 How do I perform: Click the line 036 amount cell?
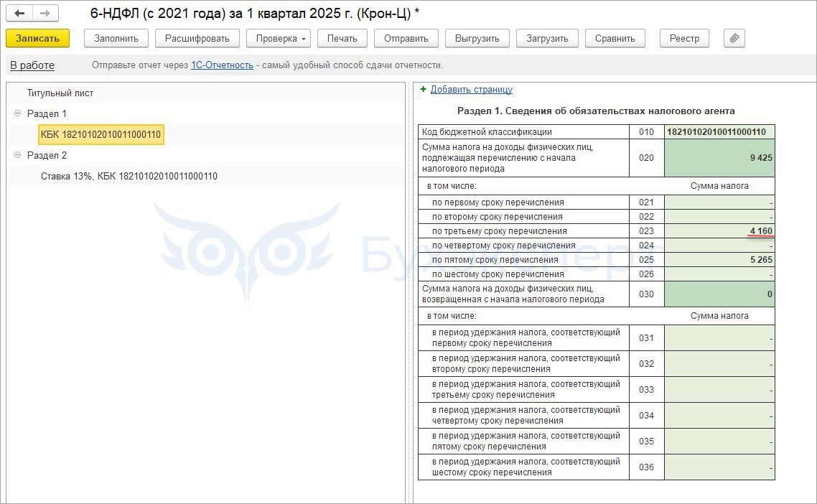click(719, 467)
